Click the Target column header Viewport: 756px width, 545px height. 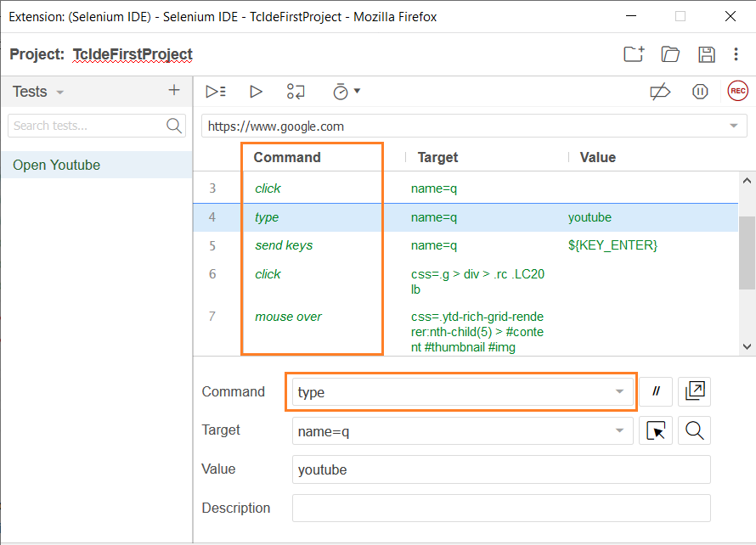437,157
